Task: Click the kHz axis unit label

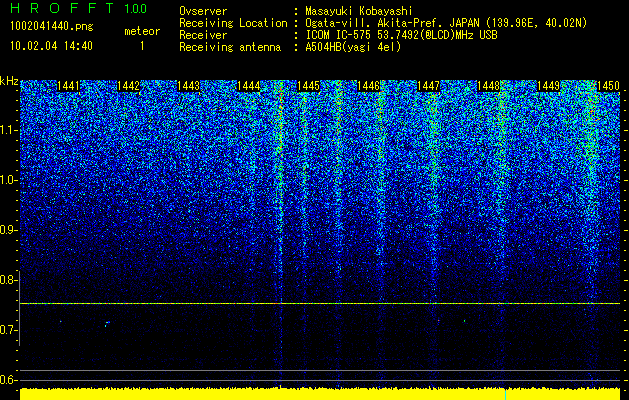Action: coord(9,81)
